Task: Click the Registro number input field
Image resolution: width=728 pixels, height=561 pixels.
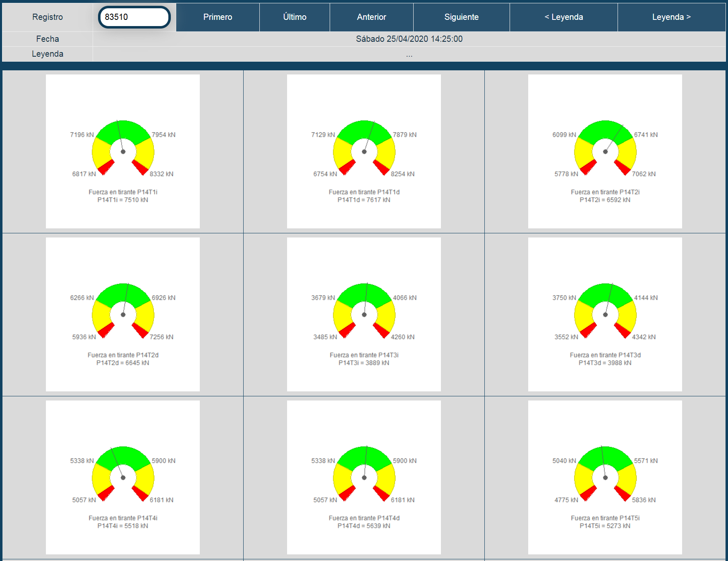Action: click(134, 17)
